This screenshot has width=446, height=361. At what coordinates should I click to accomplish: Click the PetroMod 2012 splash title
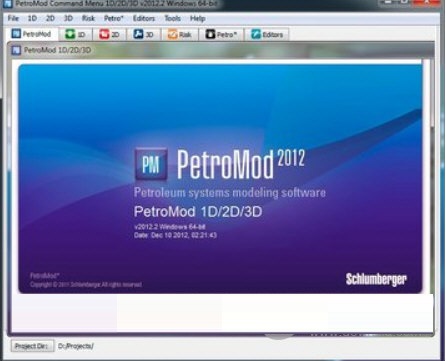(x=241, y=164)
